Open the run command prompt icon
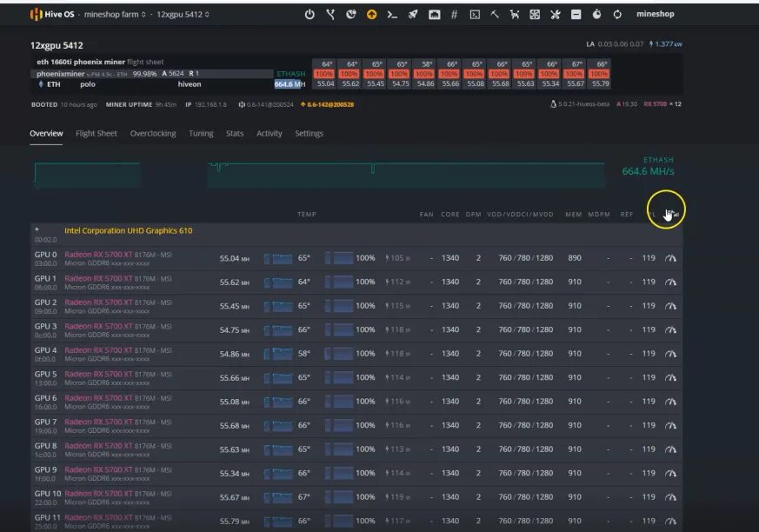 tap(392, 15)
